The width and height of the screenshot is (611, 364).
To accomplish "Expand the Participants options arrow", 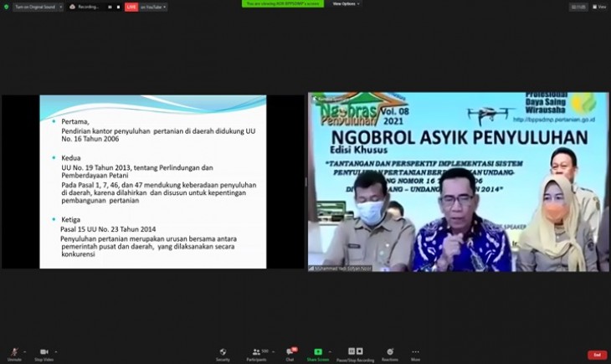I will (x=273, y=352).
